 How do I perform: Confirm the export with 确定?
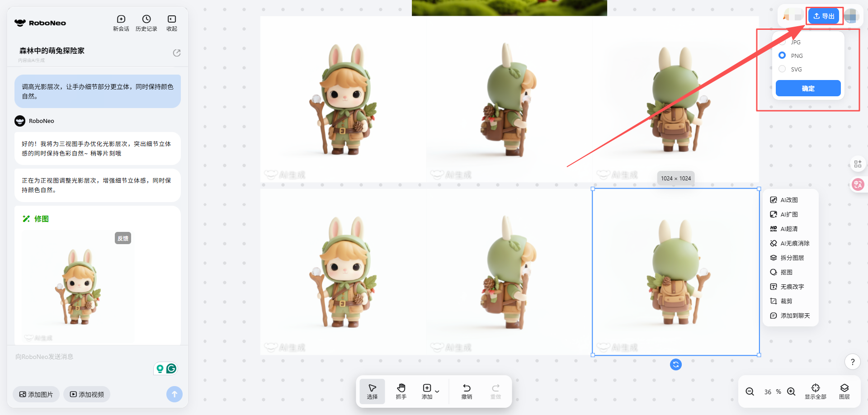pyautogui.click(x=808, y=88)
